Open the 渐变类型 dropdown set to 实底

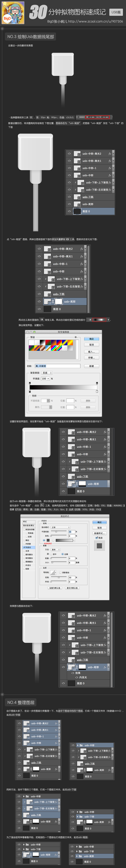click(47, 373)
